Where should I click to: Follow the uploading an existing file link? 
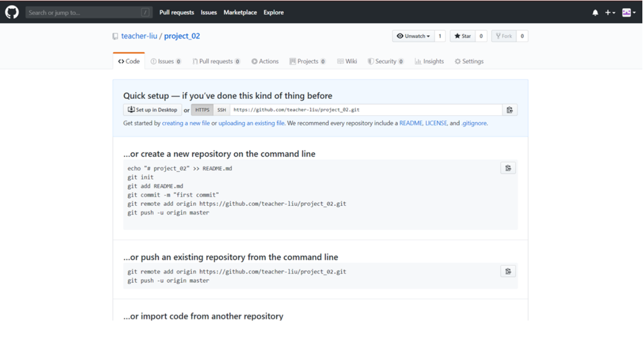click(x=251, y=123)
